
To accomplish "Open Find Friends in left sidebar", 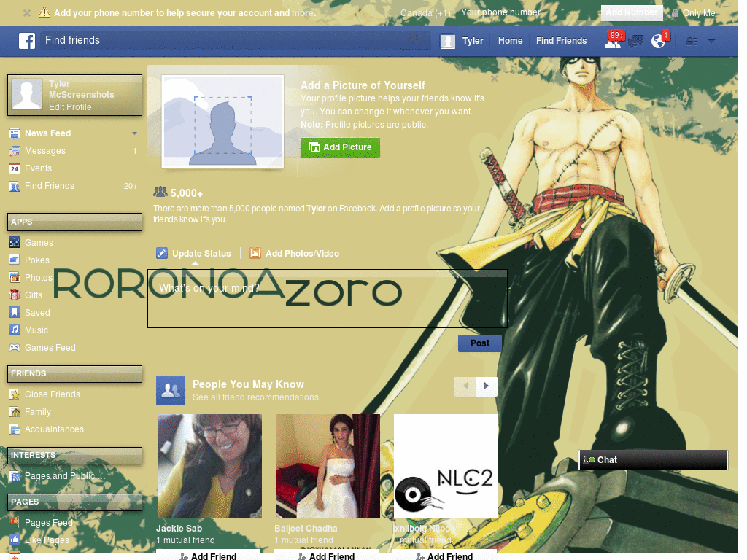I will point(49,186).
